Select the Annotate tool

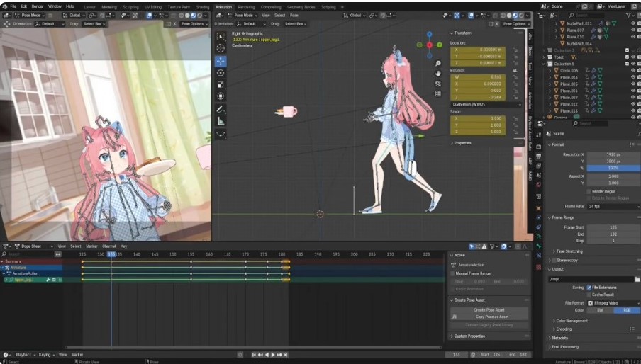click(221, 109)
